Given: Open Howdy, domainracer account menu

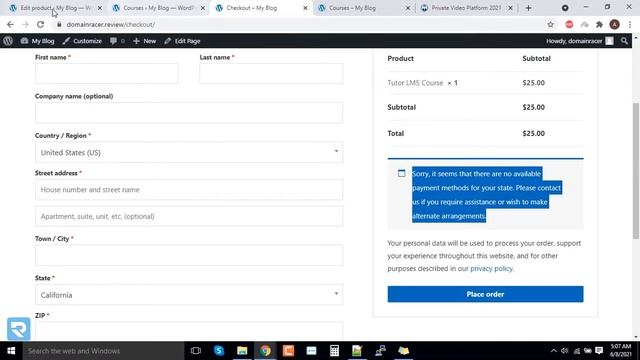Looking at the screenshot, I should point(580,41).
